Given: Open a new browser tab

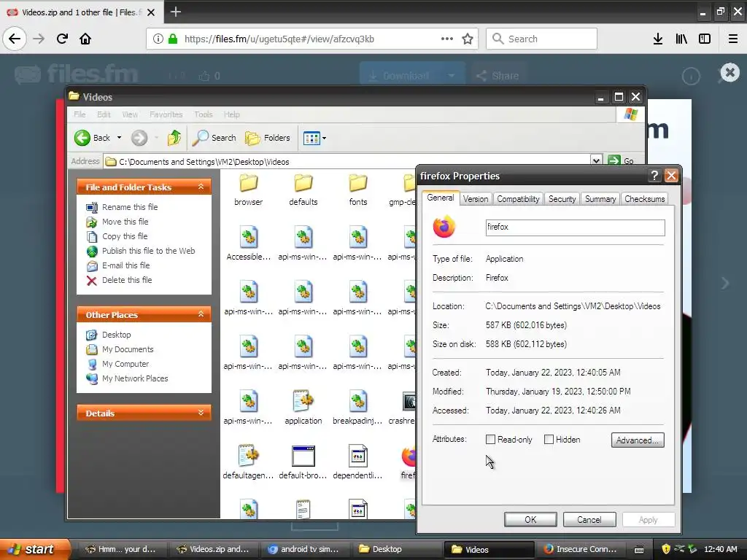Looking at the screenshot, I should click(175, 12).
